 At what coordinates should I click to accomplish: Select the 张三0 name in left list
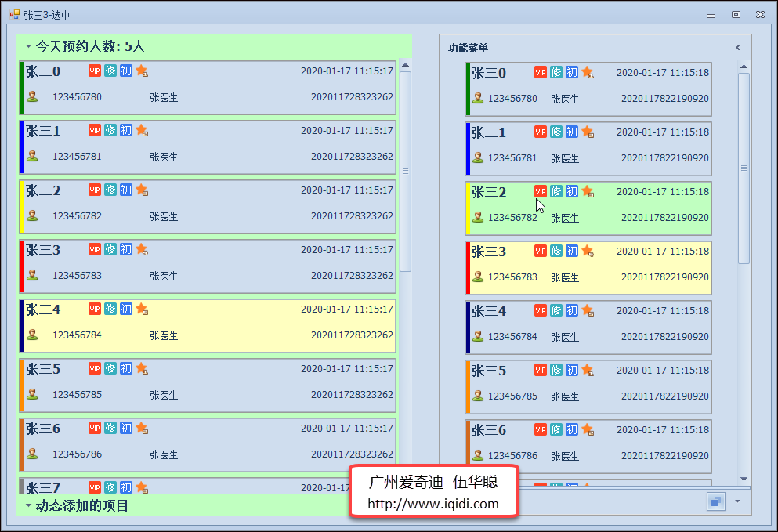click(43, 71)
